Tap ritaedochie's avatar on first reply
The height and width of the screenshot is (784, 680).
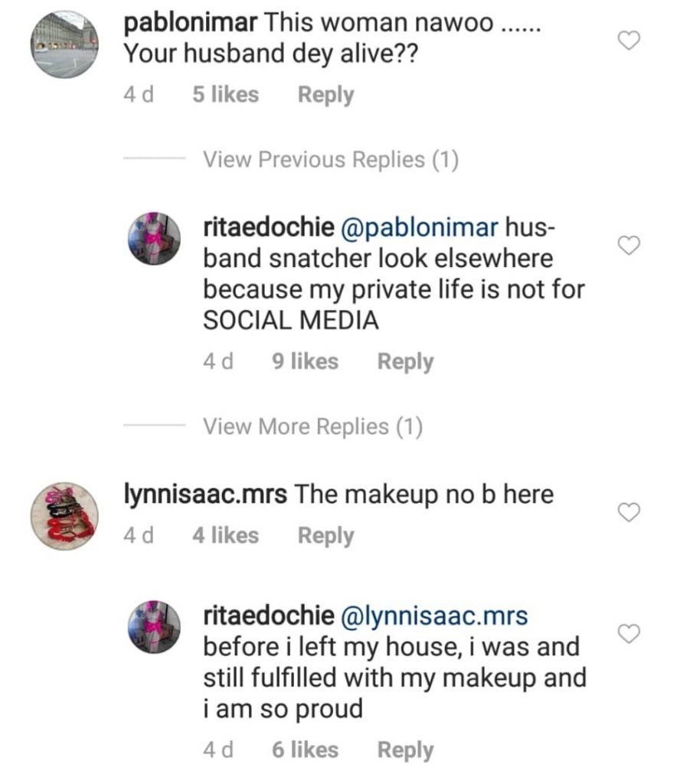click(153, 239)
